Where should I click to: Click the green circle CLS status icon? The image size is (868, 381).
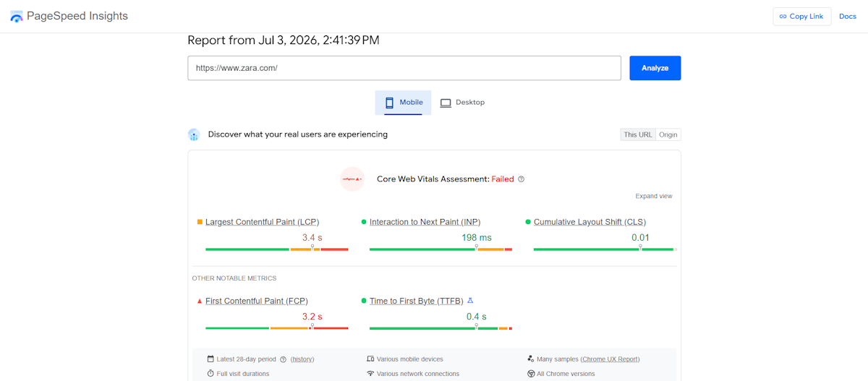click(528, 222)
